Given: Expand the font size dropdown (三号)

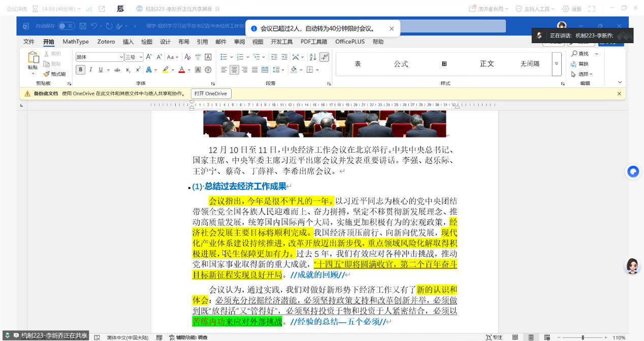Looking at the screenshot, I should tap(141, 57).
